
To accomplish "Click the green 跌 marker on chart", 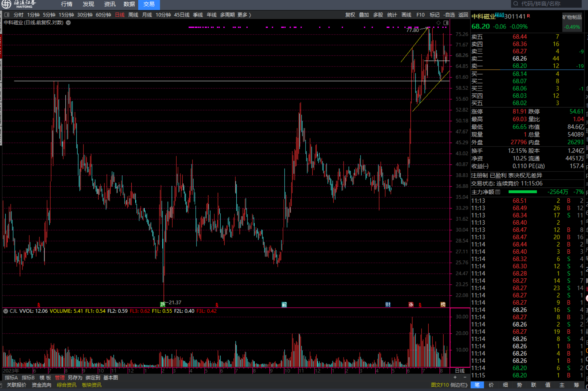I will click(x=163, y=304).
